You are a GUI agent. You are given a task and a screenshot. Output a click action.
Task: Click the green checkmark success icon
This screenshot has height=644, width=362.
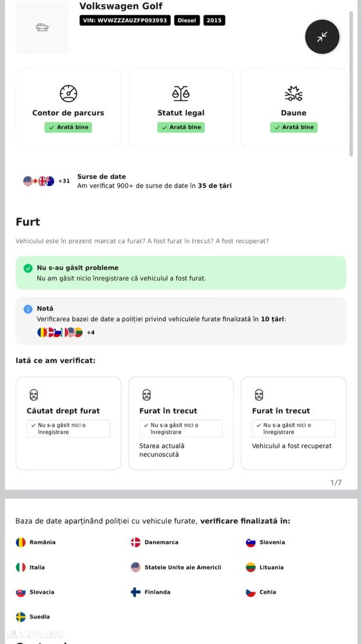pos(28,268)
